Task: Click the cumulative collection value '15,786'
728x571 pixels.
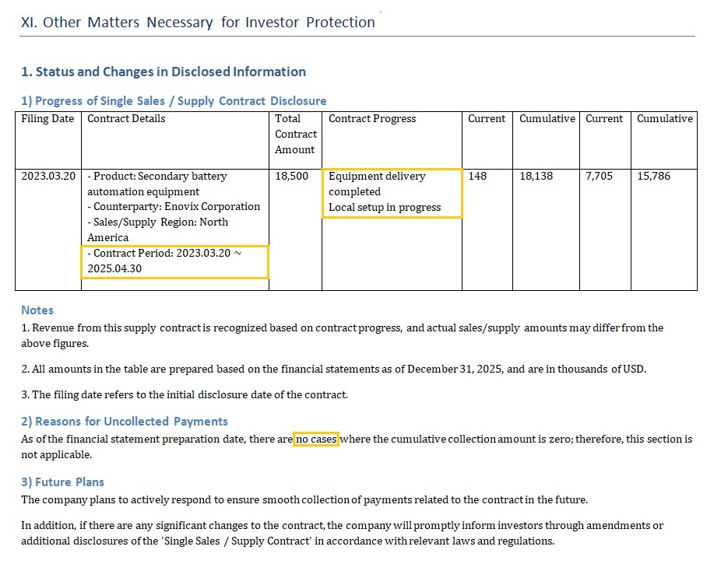Action: pyautogui.click(x=654, y=176)
